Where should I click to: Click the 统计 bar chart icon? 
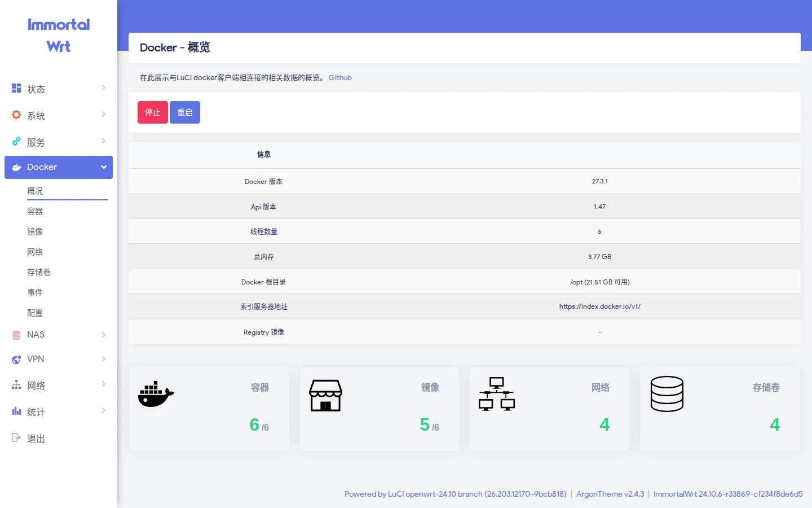(x=16, y=411)
